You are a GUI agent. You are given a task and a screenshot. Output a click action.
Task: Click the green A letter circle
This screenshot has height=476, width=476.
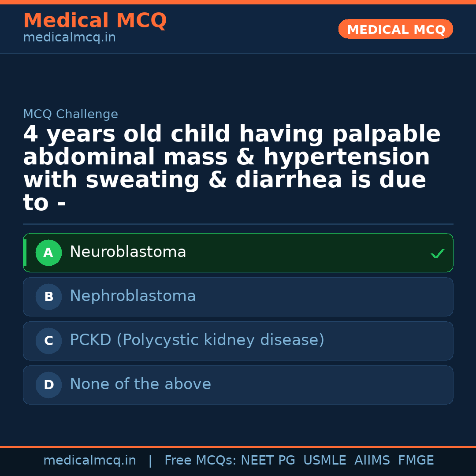(48, 253)
